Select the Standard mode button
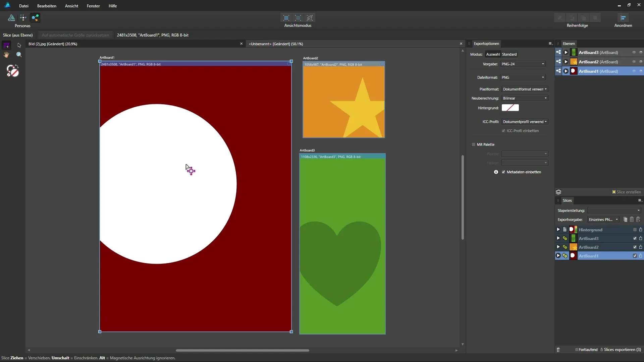The width and height of the screenshot is (644, 362). click(509, 54)
